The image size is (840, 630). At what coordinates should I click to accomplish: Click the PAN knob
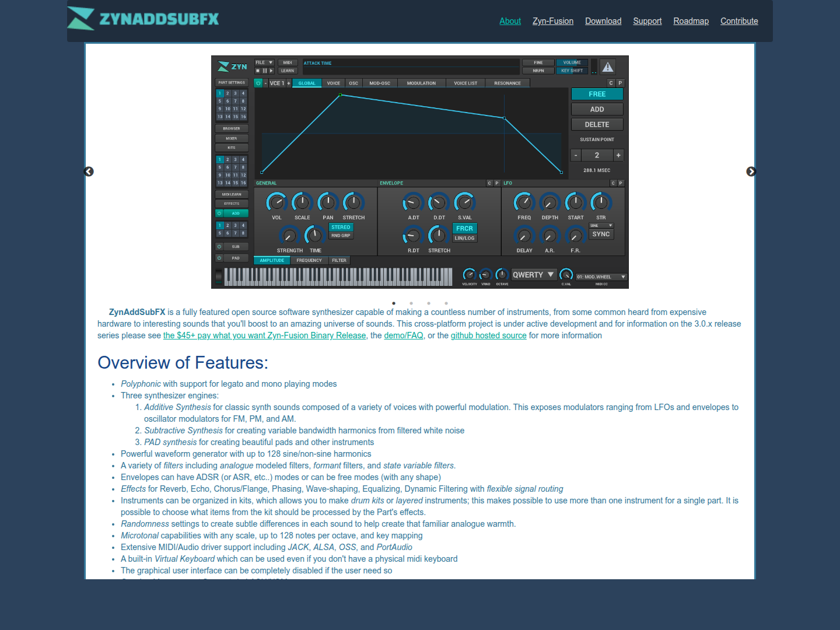point(328,202)
